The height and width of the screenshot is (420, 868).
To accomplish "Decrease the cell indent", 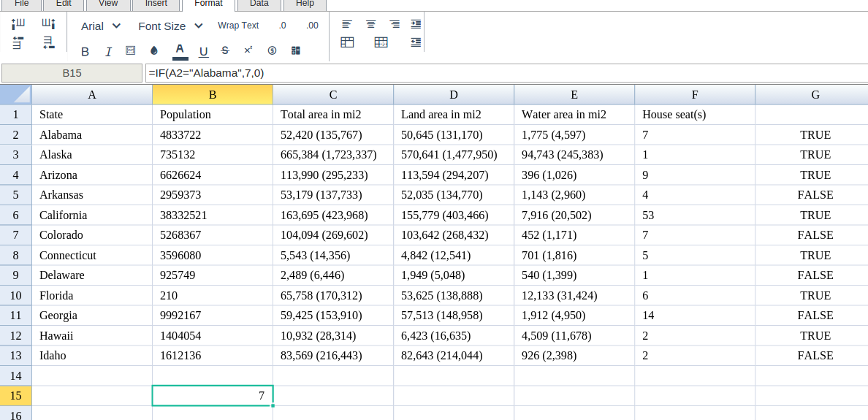I will point(416,42).
